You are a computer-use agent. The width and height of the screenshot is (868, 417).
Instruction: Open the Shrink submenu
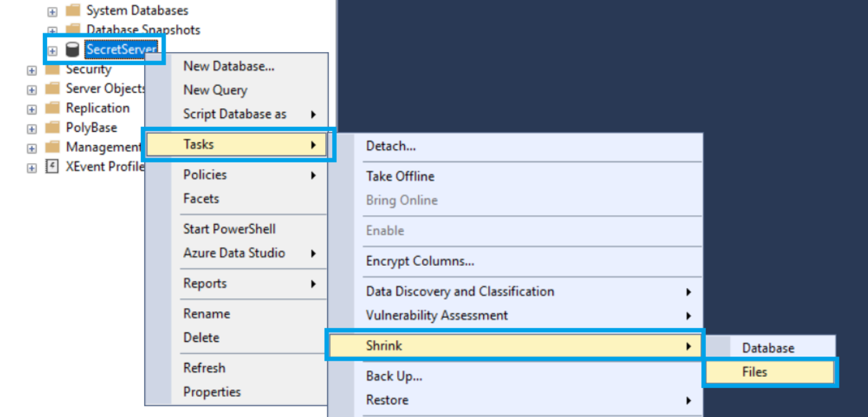tap(515, 346)
